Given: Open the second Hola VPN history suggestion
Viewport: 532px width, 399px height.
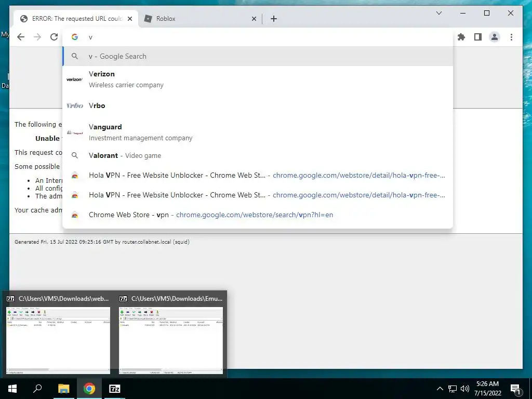Looking at the screenshot, I should (x=258, y=195).
